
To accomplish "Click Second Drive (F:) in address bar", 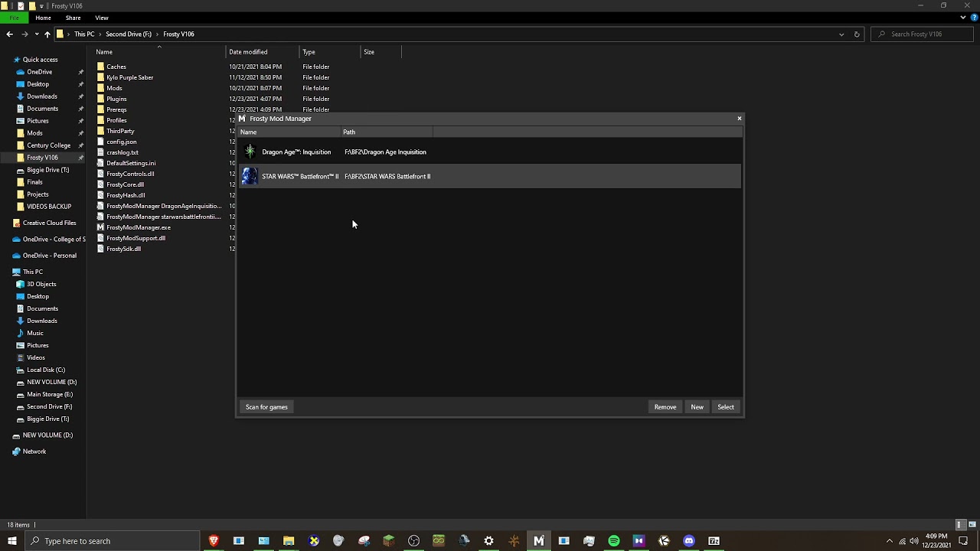I will pos(129,34).
